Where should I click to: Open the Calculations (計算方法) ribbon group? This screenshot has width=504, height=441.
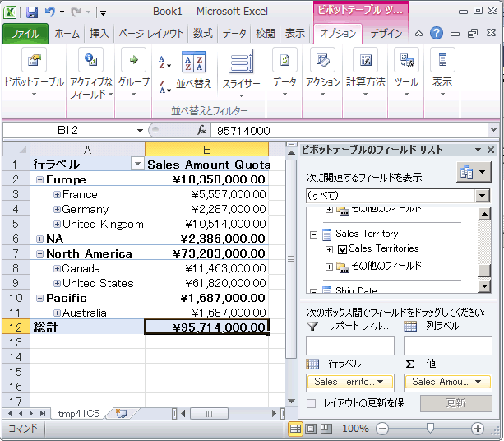click(x=366, y=72)
